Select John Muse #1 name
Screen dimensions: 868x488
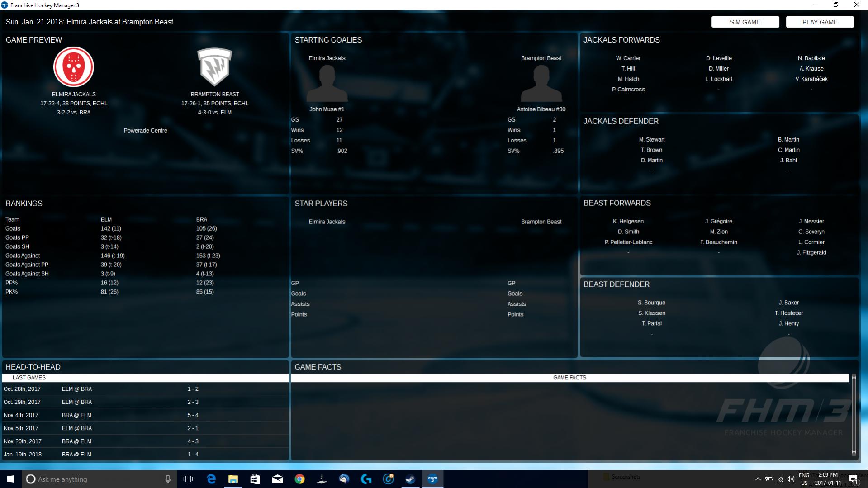point(327,109)
